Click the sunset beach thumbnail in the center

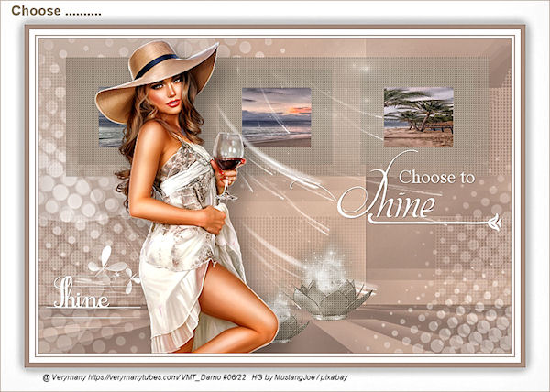coord(277,117)
